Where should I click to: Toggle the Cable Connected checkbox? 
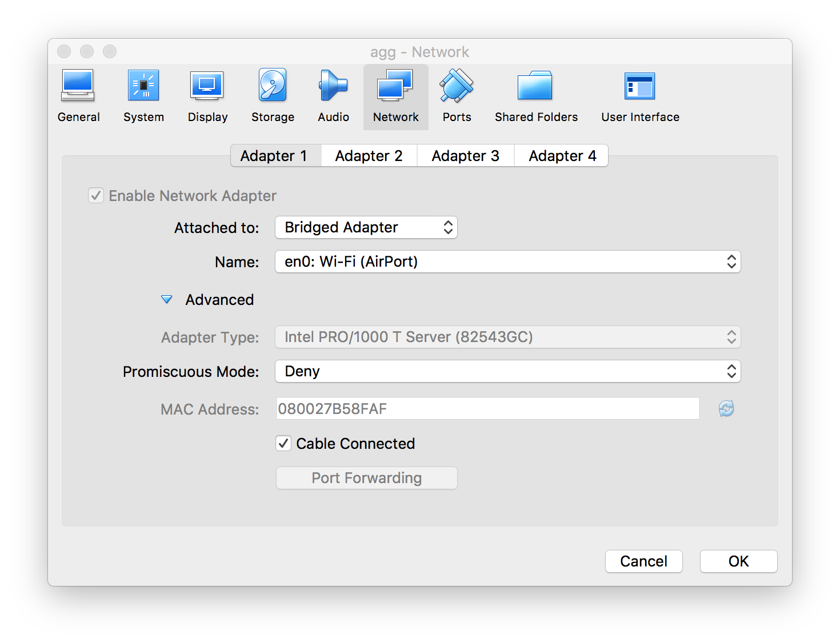[283, 443]
